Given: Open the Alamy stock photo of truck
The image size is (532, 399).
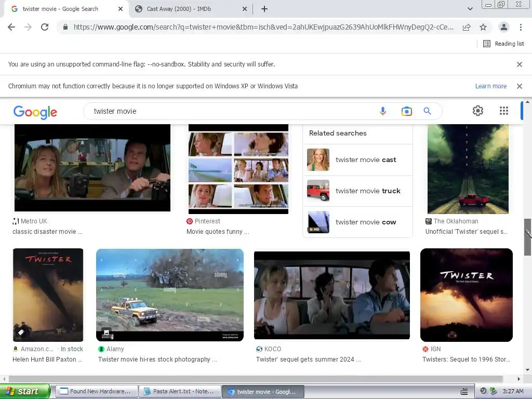Looking at the screenshot, I should [170, 295].
